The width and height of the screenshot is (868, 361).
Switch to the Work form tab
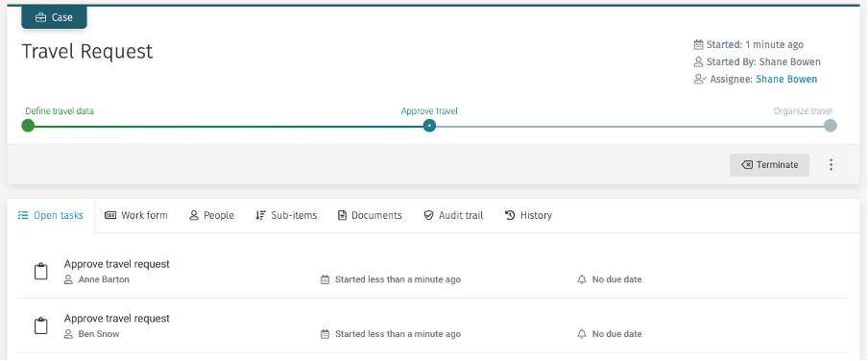(x=136, y=215)
